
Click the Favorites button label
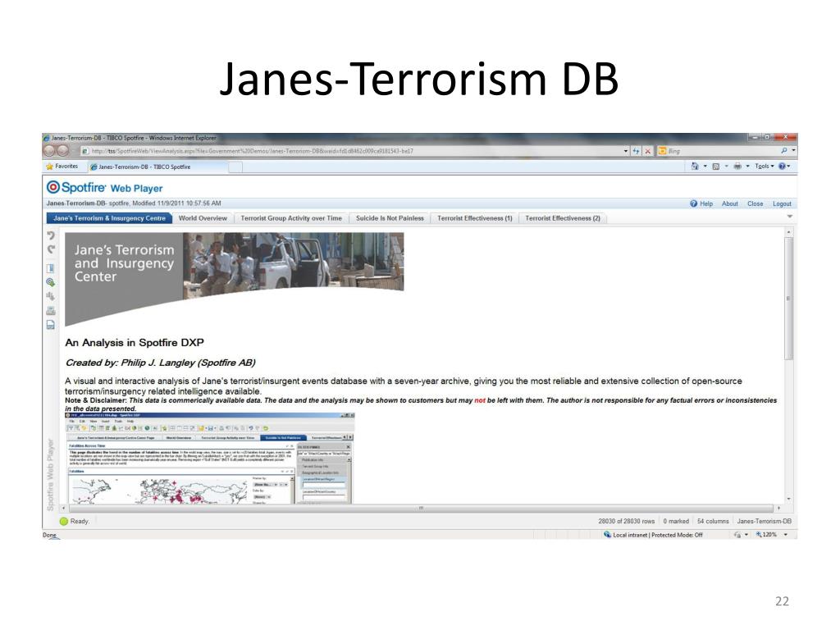(66, 167)
